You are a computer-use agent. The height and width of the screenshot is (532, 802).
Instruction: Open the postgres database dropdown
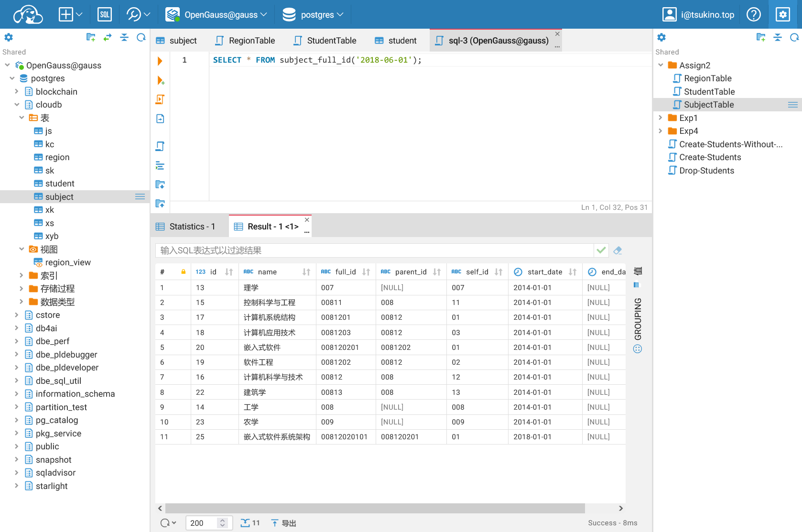click(313, 15)
